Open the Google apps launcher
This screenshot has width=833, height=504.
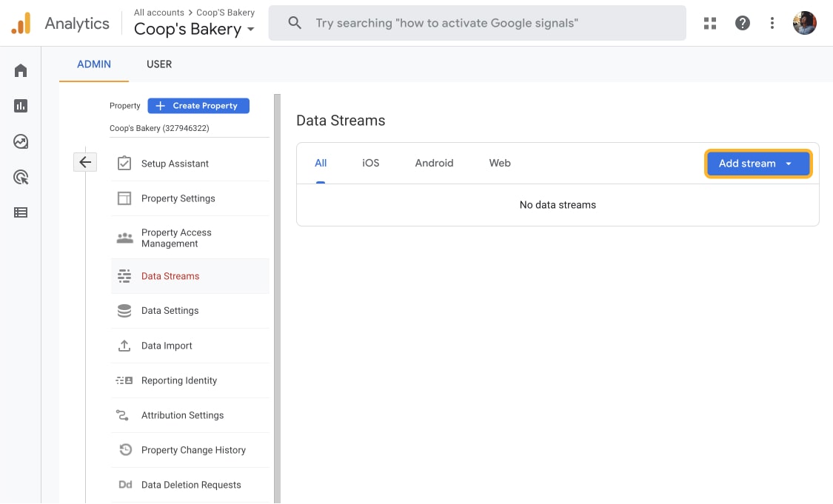click(x=709, y=23)
